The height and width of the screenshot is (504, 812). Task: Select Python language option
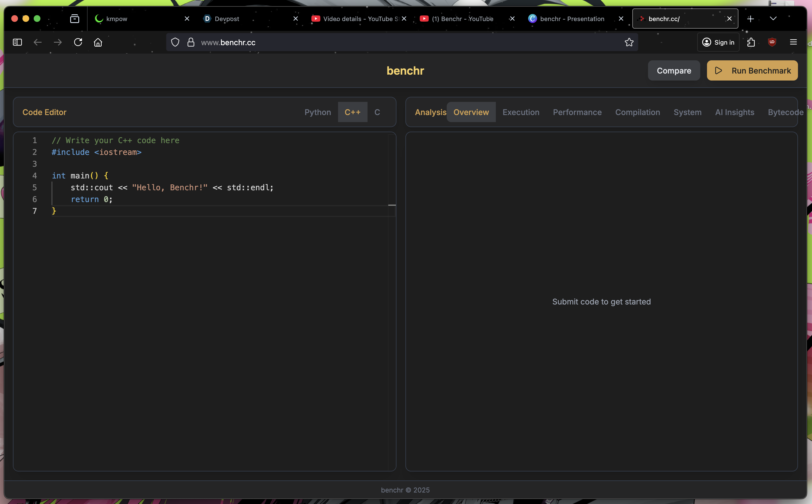pos(318,112)
